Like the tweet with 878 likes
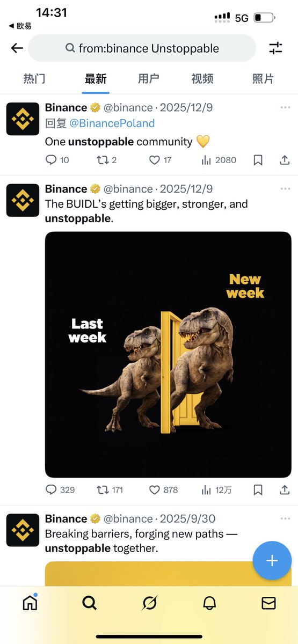 coord(155,489)
